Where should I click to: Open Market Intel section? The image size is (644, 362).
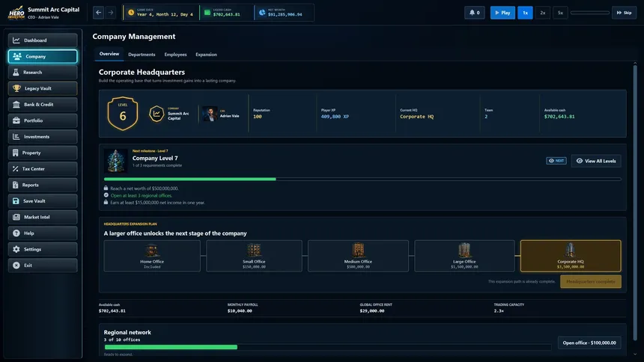click(x=42, y=217)
